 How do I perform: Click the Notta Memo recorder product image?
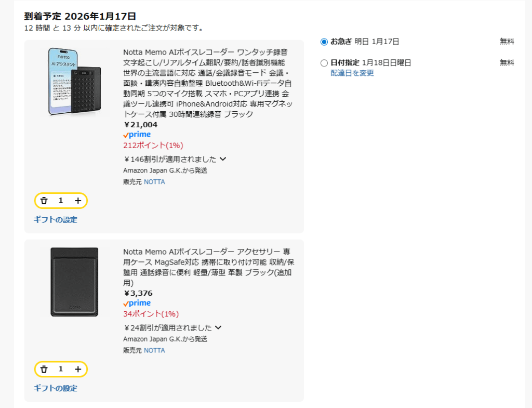click(74, 82)
